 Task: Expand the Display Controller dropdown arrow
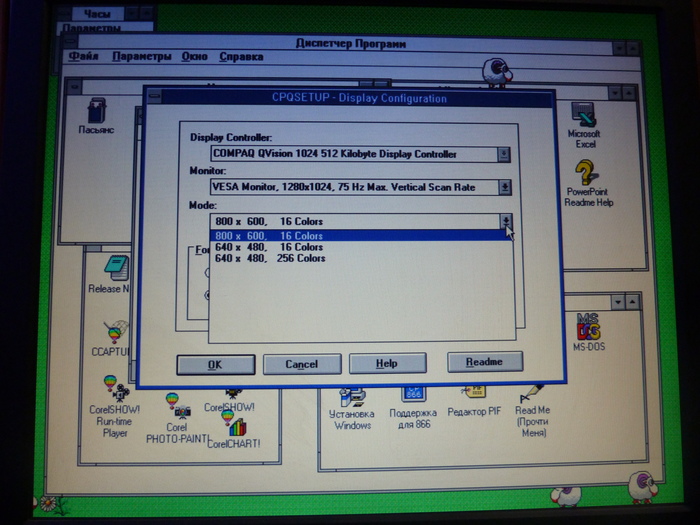pyautogui.click(x=504, y=154)
